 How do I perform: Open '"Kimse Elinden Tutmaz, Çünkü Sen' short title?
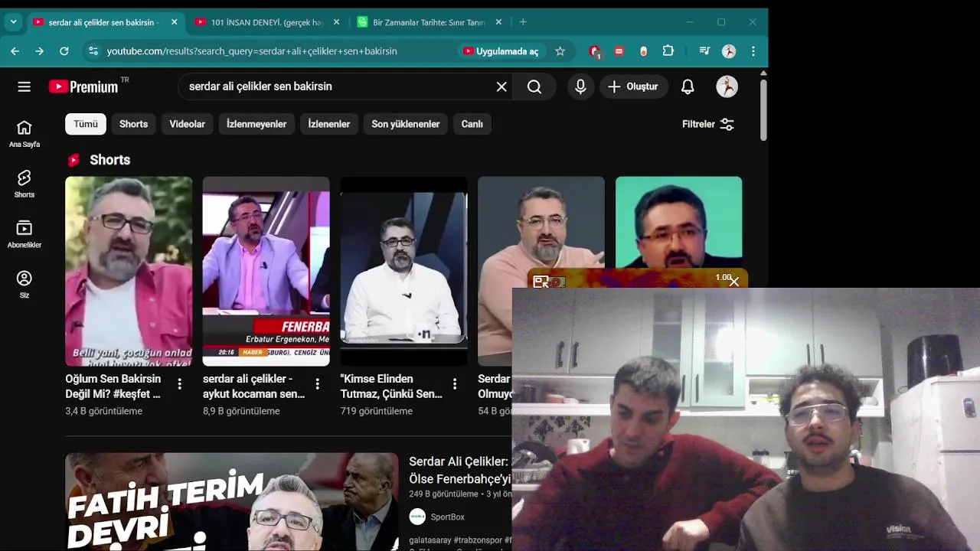(x=391, y=386)
